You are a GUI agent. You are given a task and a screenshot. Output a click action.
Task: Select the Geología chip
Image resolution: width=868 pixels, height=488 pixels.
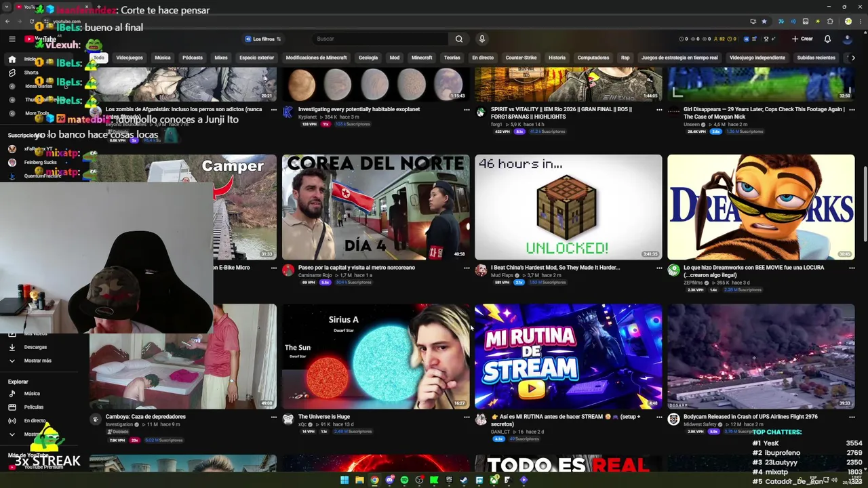[x=368, y=58]
